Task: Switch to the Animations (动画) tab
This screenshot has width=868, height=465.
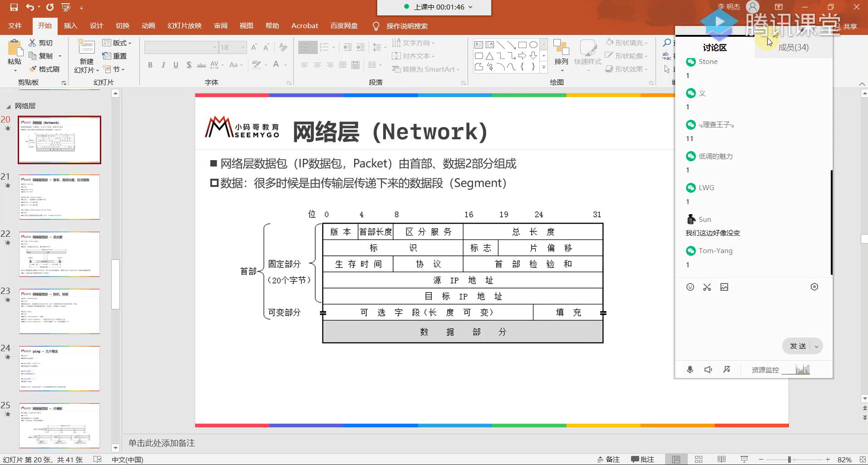Action: point(148,26)
